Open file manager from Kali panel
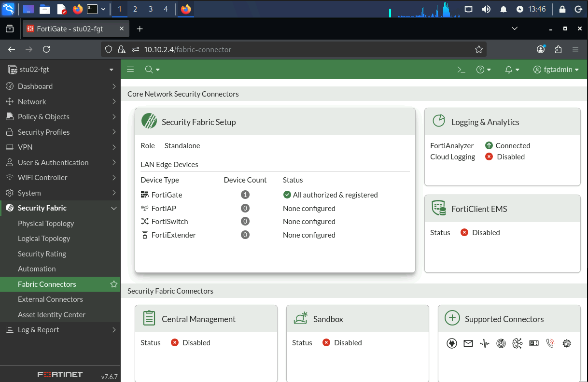This screenshot has width=588, height=382. pos(45,9)
